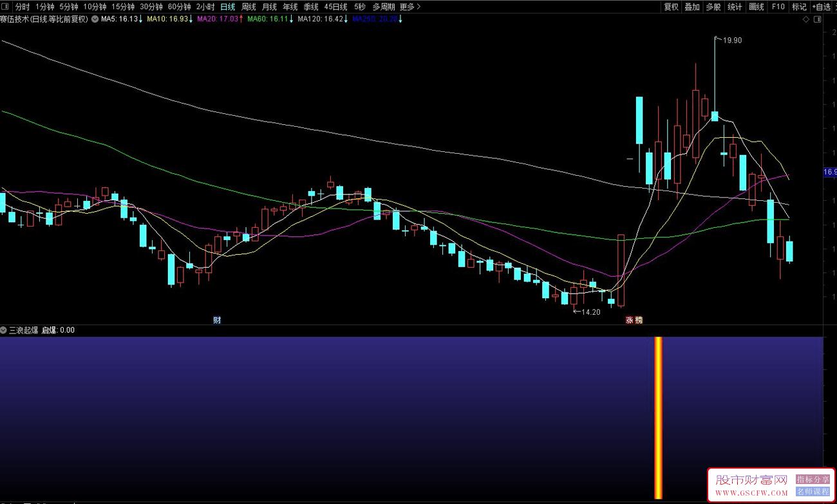
Task: Select the 15分钟 period tab
Action: [x=124, y=6]
